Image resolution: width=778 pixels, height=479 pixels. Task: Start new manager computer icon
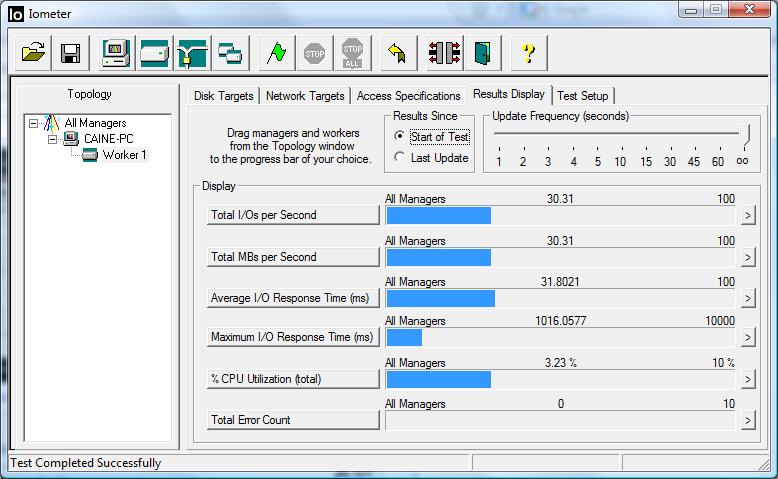point(116,53)
